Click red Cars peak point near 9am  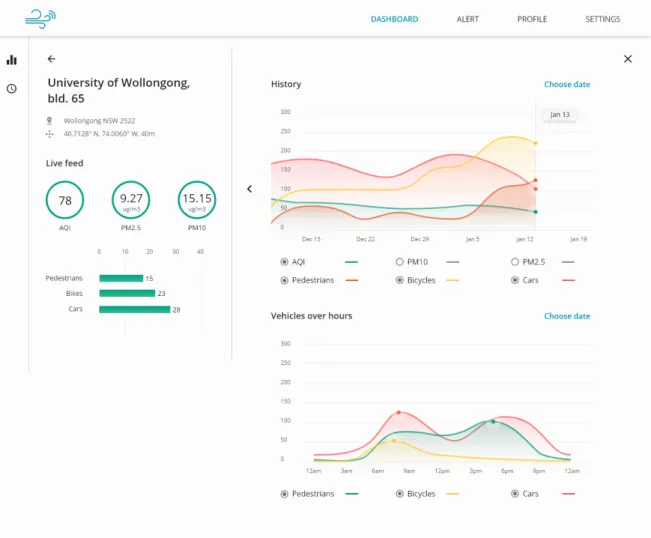coord(399,413)
